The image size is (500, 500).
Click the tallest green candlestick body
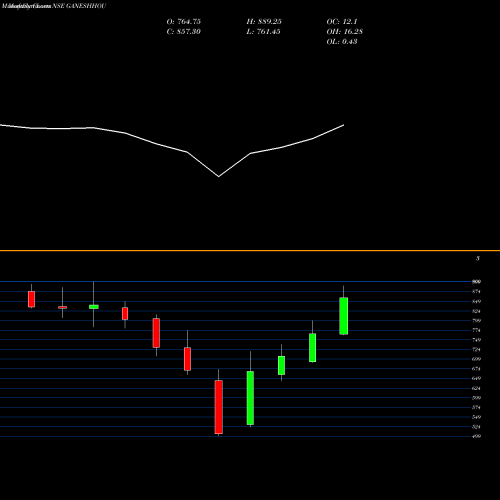pos(250,398)
